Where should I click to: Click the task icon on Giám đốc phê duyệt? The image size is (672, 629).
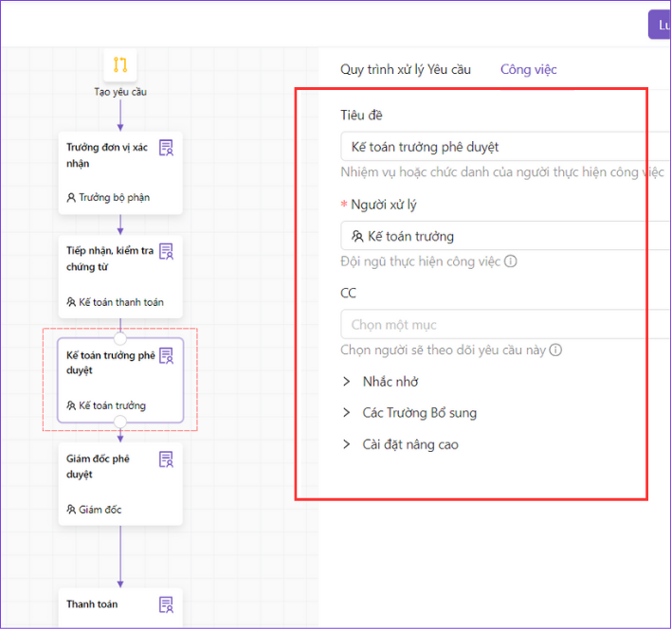click(166, 459)
